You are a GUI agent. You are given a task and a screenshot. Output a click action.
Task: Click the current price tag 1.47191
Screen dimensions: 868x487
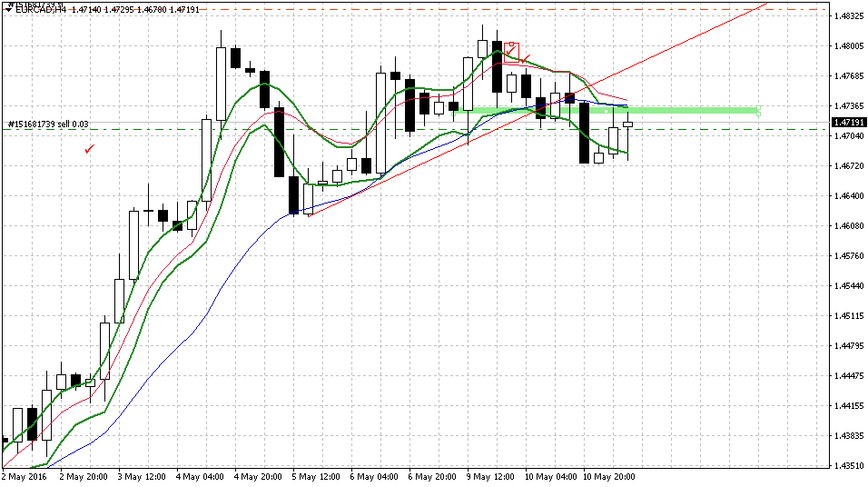849,123
